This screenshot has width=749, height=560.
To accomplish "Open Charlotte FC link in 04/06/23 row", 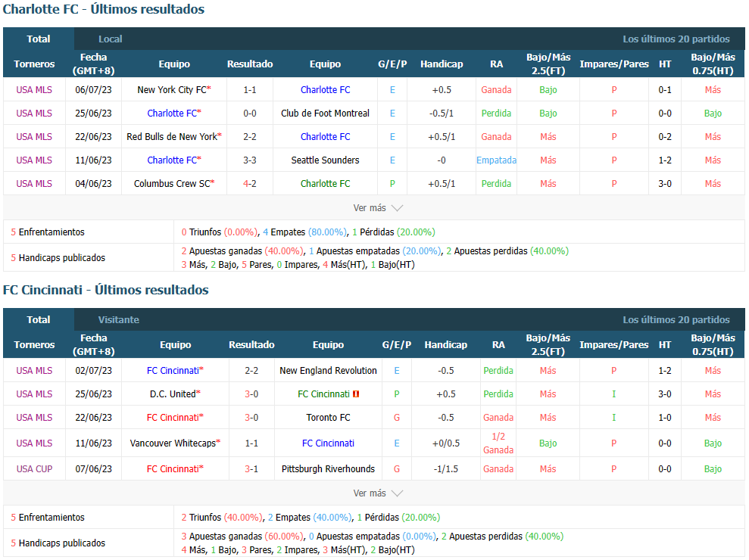I will pyautogui.click(x=326, y=183).
